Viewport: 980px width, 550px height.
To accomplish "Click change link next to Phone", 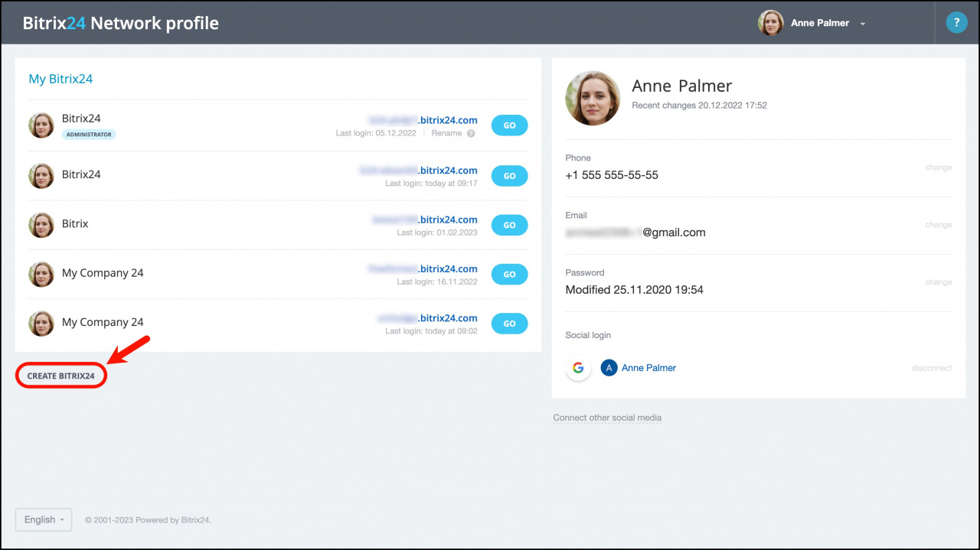I will coord(938,168).
